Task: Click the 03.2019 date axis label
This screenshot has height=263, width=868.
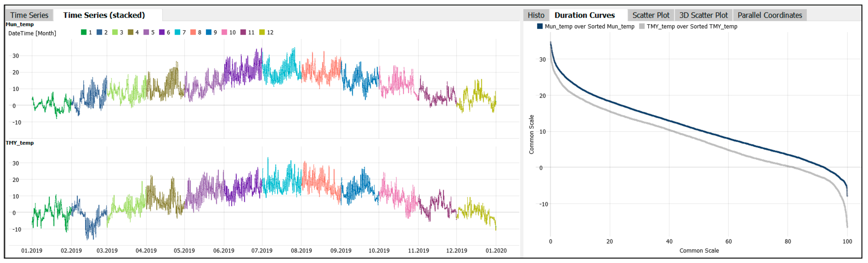Action: tap(107, 251)
